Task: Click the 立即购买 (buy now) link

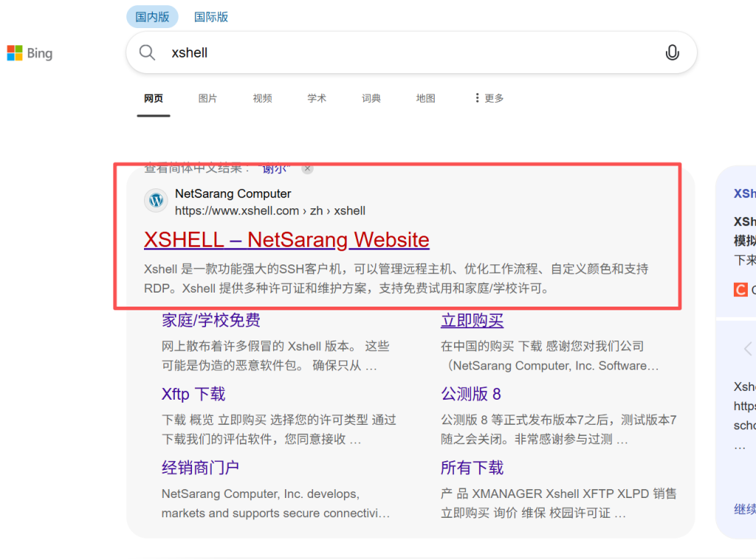Action: tap(472, 321)
